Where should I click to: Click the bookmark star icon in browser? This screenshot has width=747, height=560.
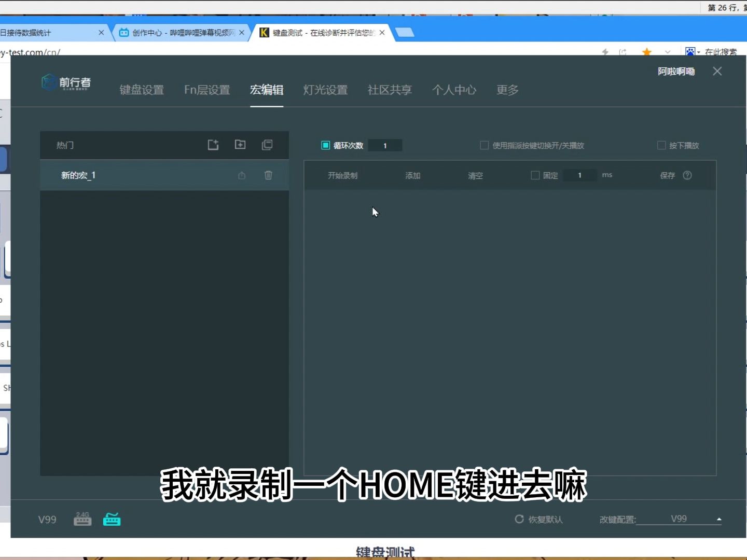pos(647,52)
